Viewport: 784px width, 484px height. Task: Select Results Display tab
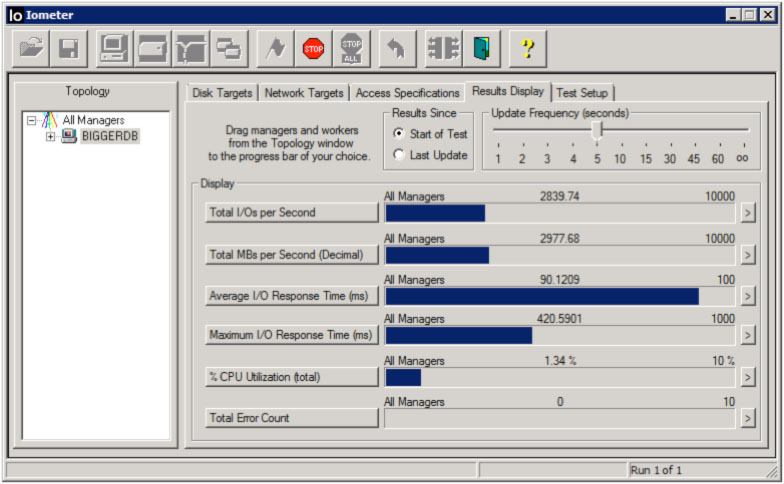(x=508, y=91)
